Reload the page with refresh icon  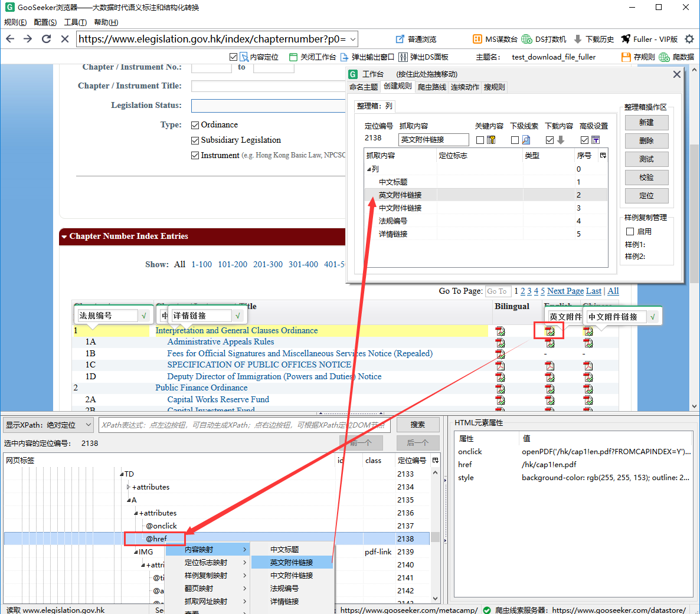(x=47, y=39)
